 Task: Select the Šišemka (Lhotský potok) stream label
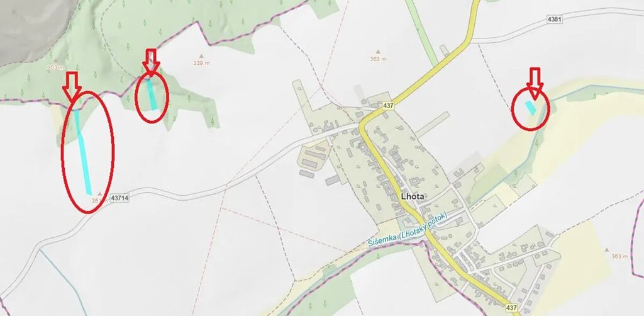pyautogui.click(x=408, y=231)
